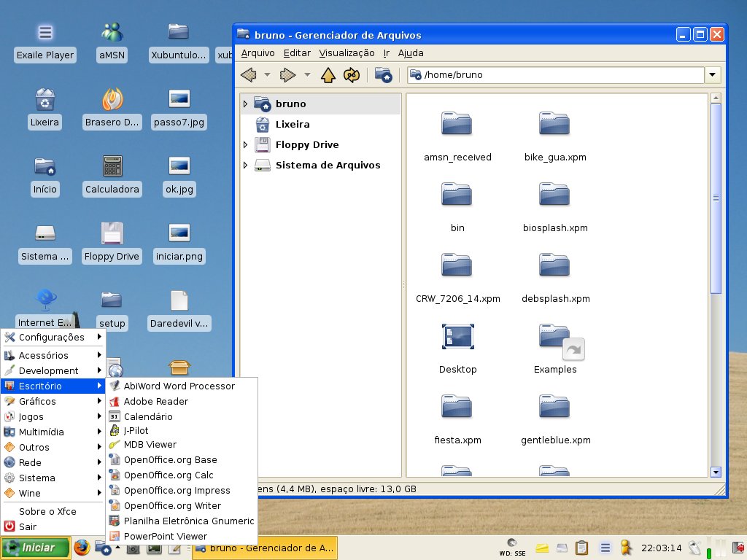Expand the Floppy Drive tree node
This screenshot has height=560, width=747.
245,145
